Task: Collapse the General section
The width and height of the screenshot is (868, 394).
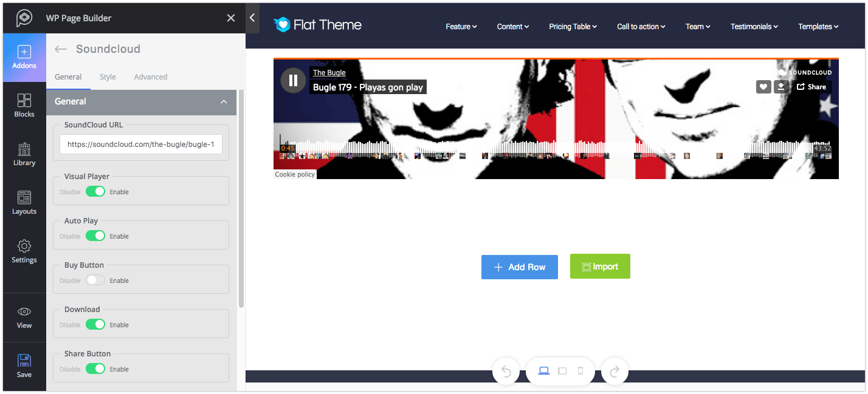Action: tap(224, 102)
